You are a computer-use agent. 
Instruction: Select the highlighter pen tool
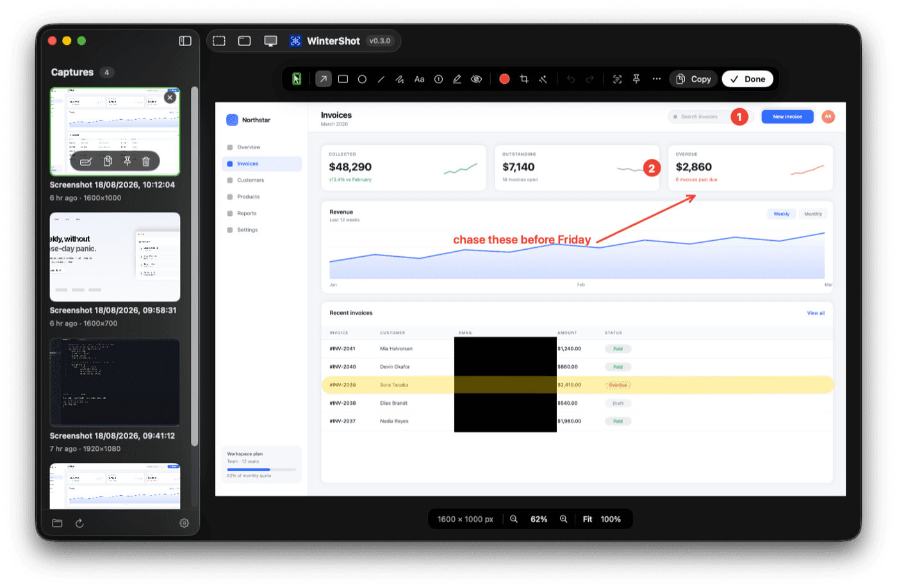[x=457, y=79]
